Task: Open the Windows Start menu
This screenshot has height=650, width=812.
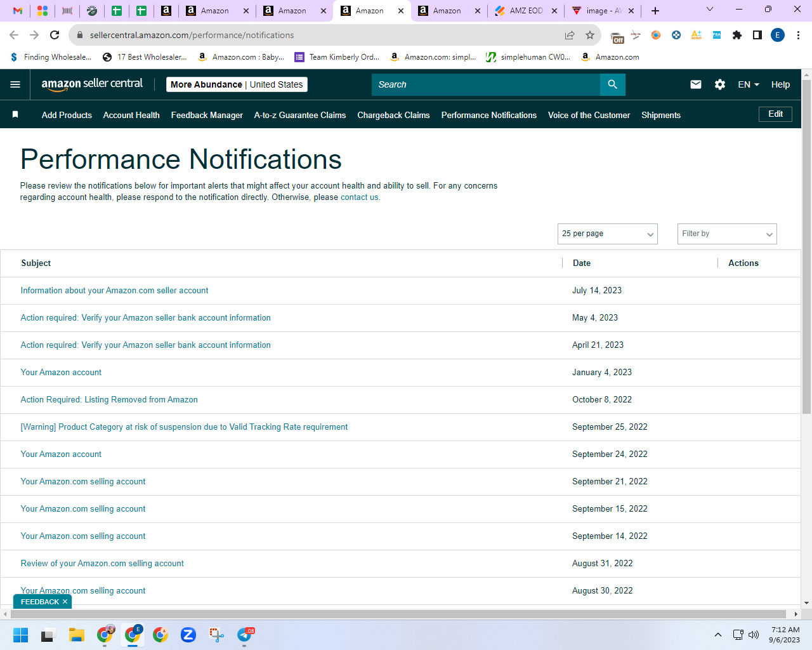Action: [21, 635]
